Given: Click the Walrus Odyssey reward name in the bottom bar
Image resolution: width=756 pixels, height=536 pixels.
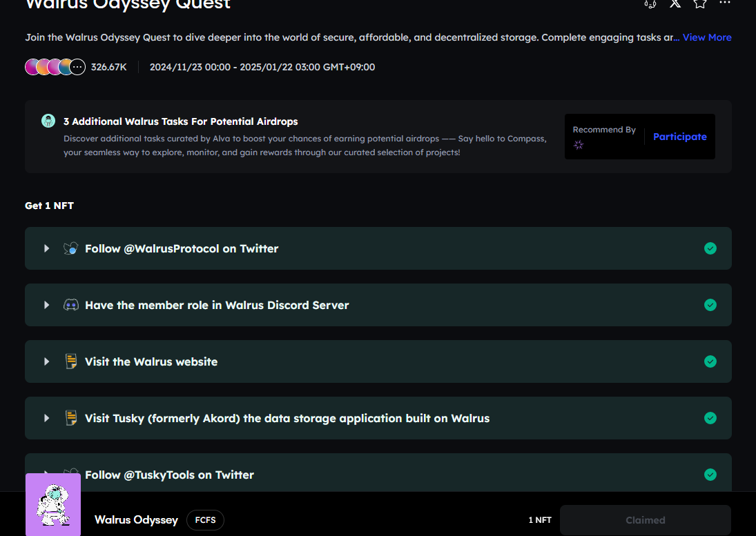Looking at the screenshot, I should pyautogui.click(x=137, y=520).
